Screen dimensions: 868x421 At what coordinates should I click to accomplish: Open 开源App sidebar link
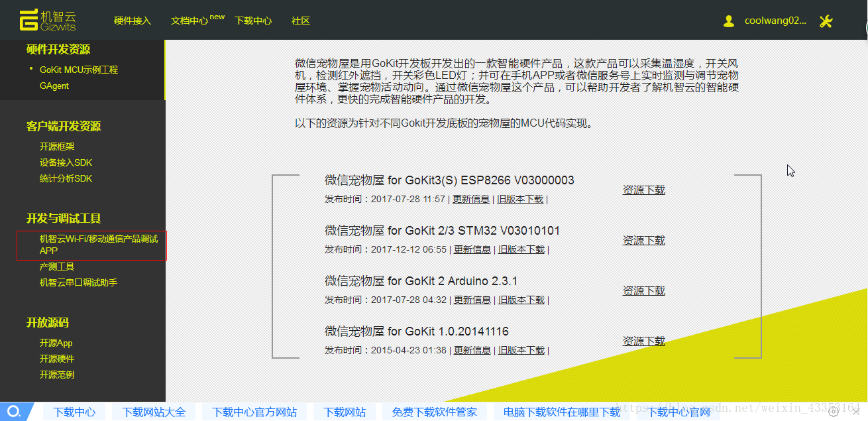click(x=56, y=343)
